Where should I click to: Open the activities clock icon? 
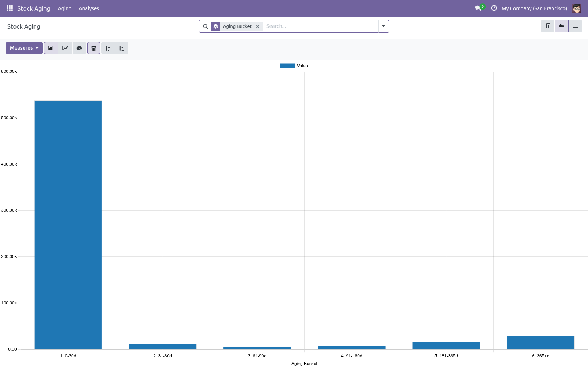pos(494,8)
